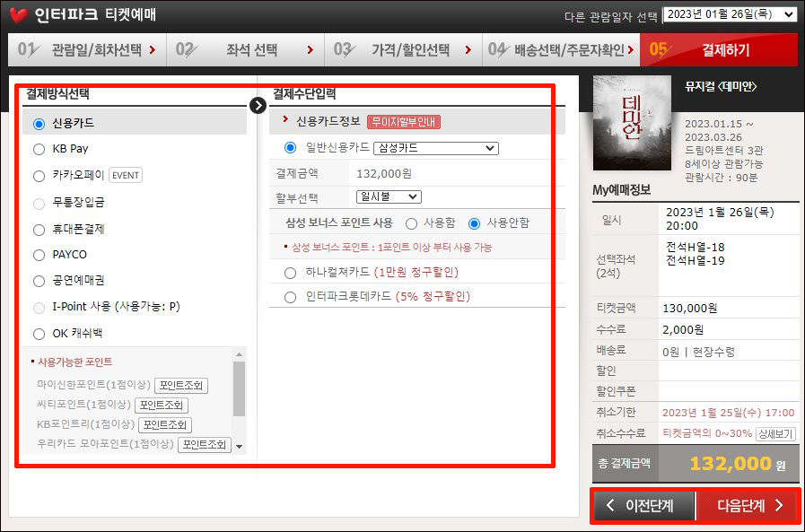Go to step 03 가격/할인선택 tab
Image resolution: width=805 pixels, height=532 pixels.
tap(403, 49)
